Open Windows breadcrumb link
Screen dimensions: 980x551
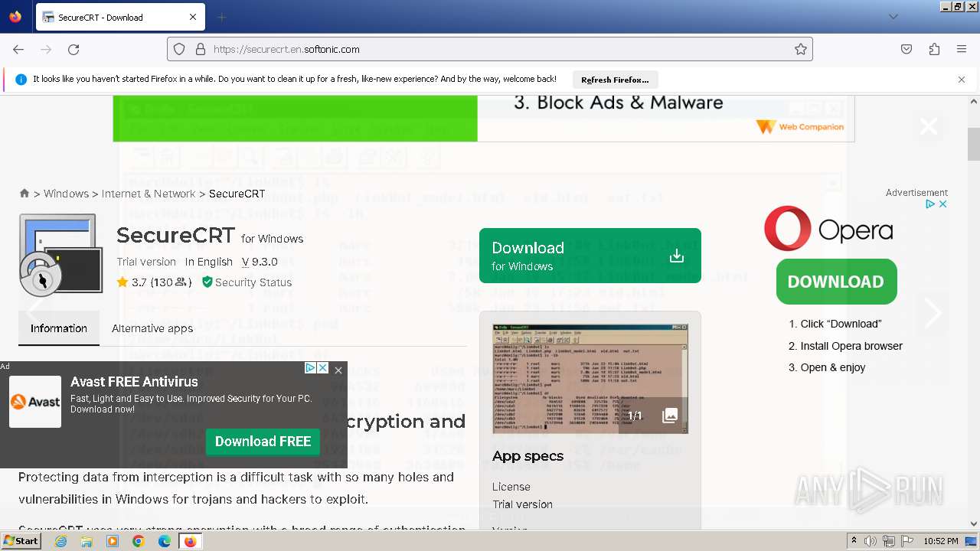click(66, 194)
